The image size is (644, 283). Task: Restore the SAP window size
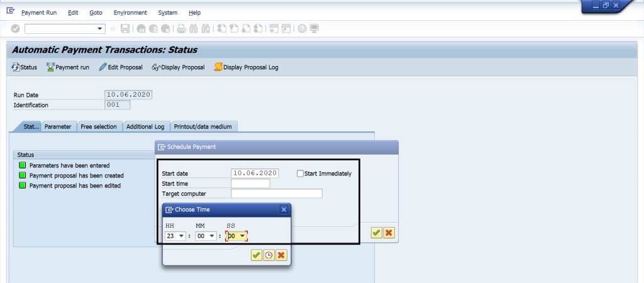click(x=606, y=5)
